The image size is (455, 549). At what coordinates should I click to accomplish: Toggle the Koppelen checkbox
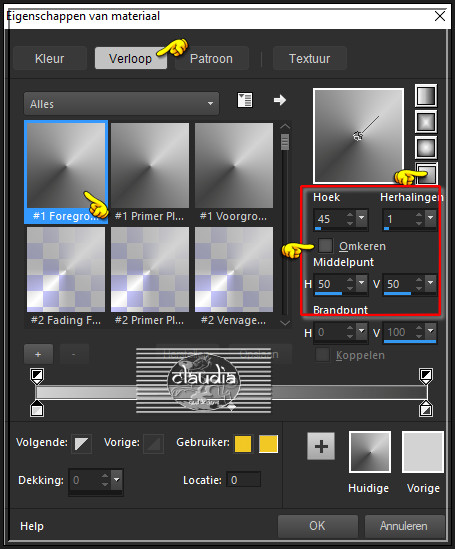(x=322, y=355)
